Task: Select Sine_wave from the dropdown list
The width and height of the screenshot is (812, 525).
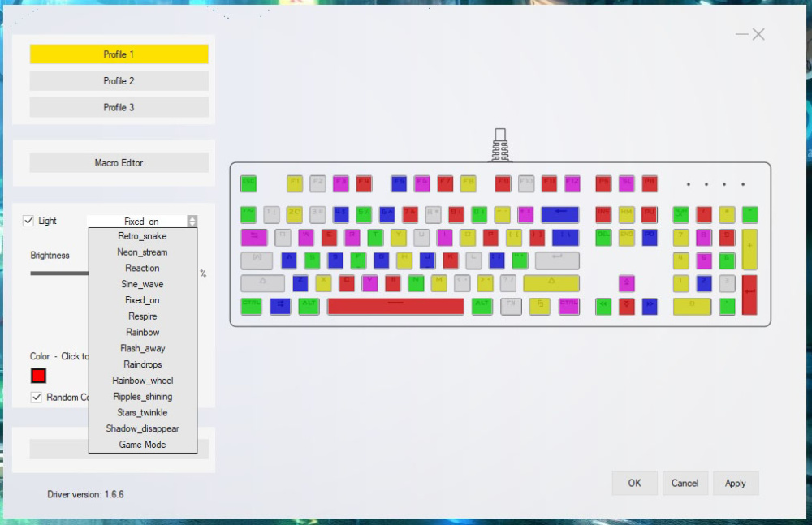Action: point(142,284)
